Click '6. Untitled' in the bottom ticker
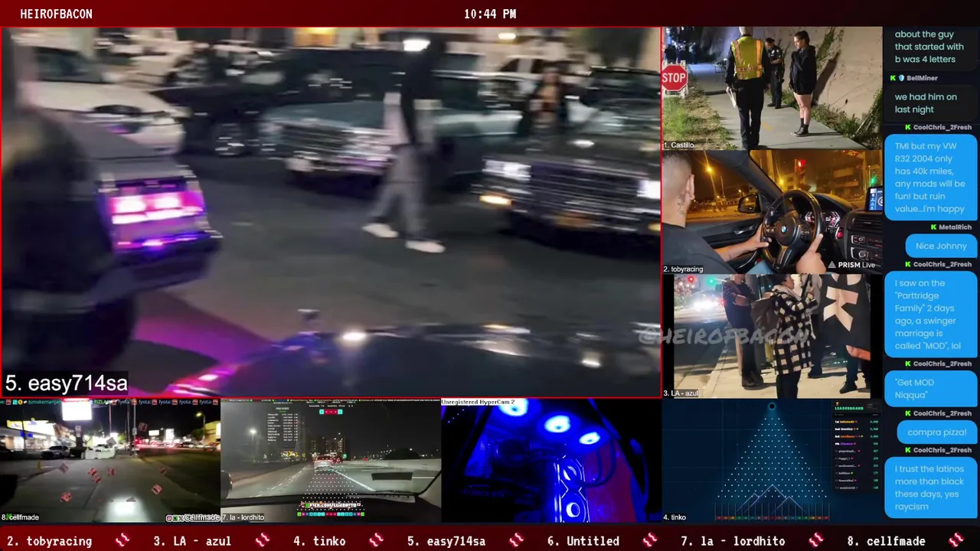 [583, 541]
